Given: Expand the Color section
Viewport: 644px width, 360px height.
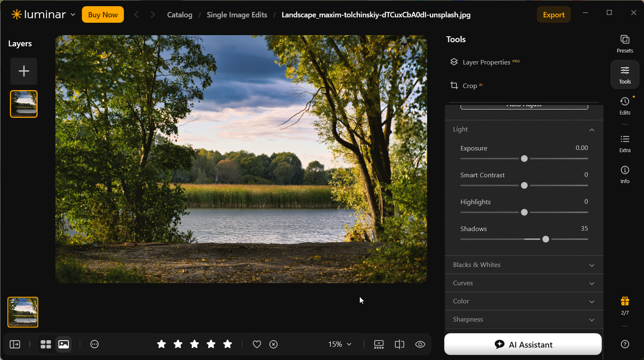Looking at the screenshot, I should pyautogui.click(x=524, y=301).
